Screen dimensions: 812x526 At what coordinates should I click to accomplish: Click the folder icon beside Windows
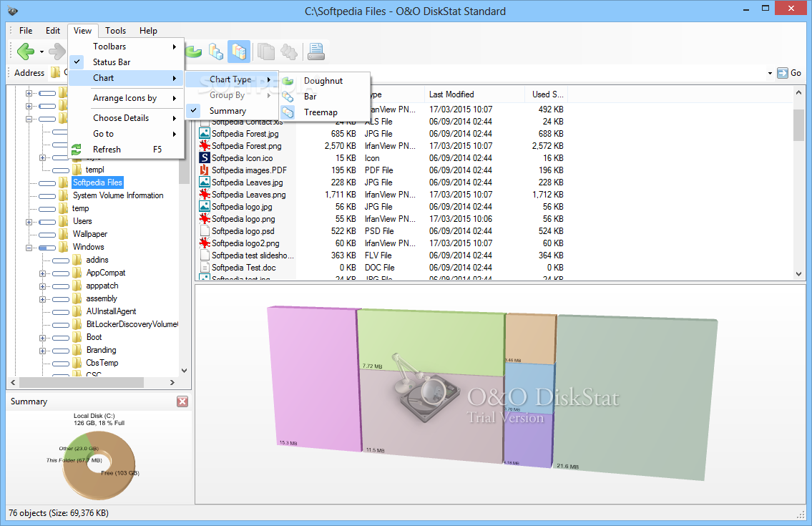(x=63, y=247)
